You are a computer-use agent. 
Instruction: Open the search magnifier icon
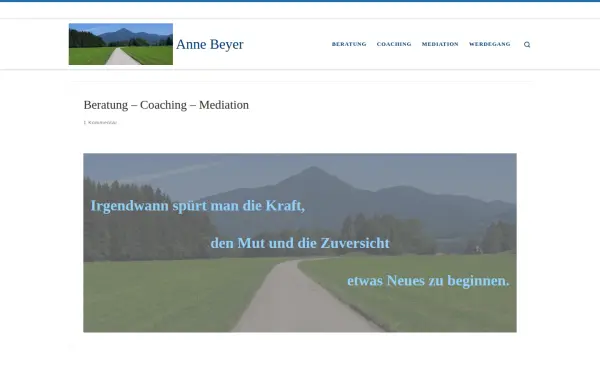[527, 44]
